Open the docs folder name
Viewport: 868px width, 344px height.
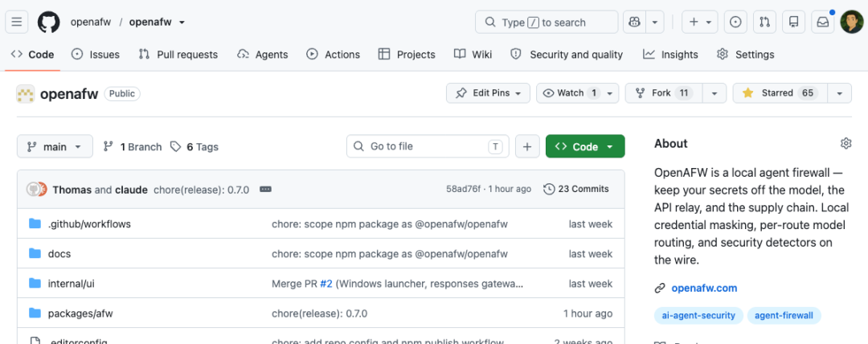pos(59,254)
